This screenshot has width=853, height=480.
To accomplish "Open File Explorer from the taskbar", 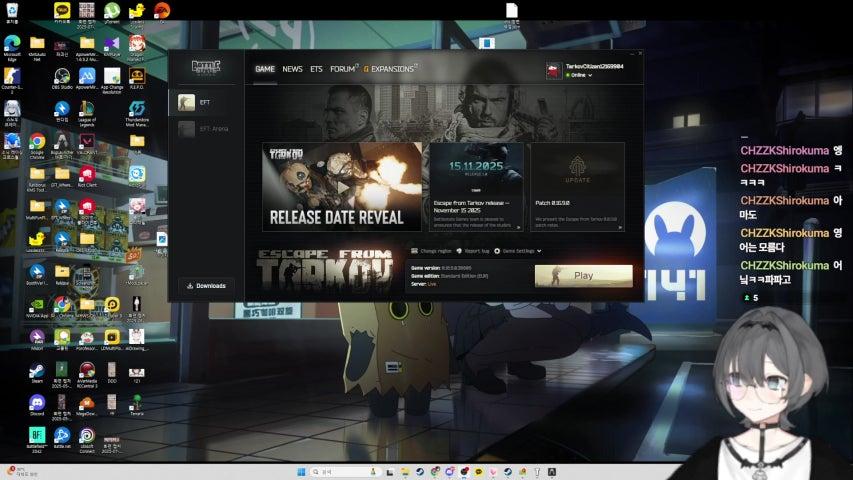I will point(405,472).
